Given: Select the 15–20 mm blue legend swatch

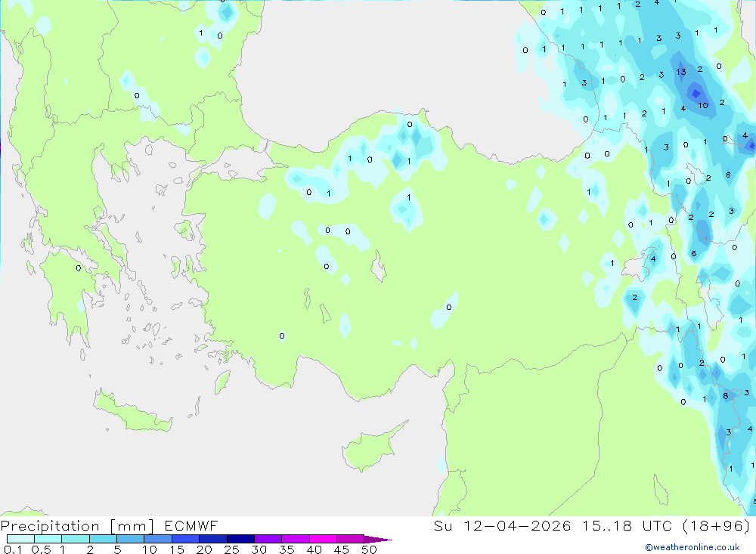Looking at the screenshot, I should click(x=186, y=539).
